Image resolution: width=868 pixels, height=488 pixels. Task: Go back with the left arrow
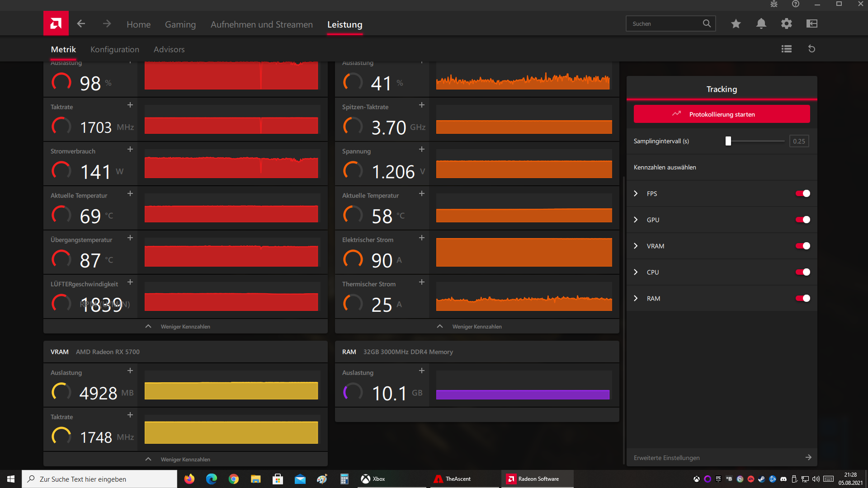click(81, 23)
